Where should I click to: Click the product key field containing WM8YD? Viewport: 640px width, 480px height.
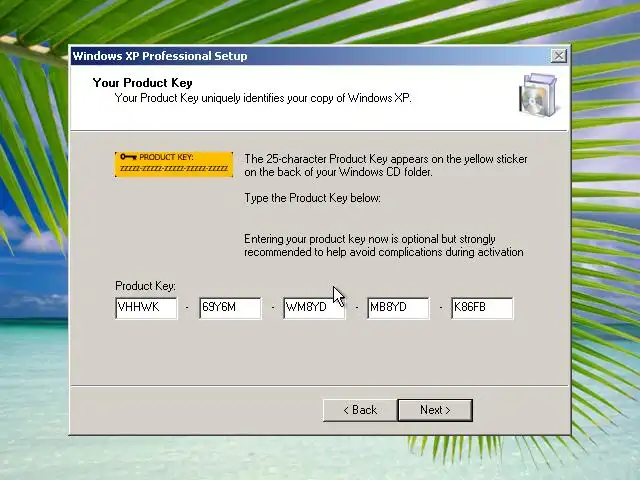[314, 308]
